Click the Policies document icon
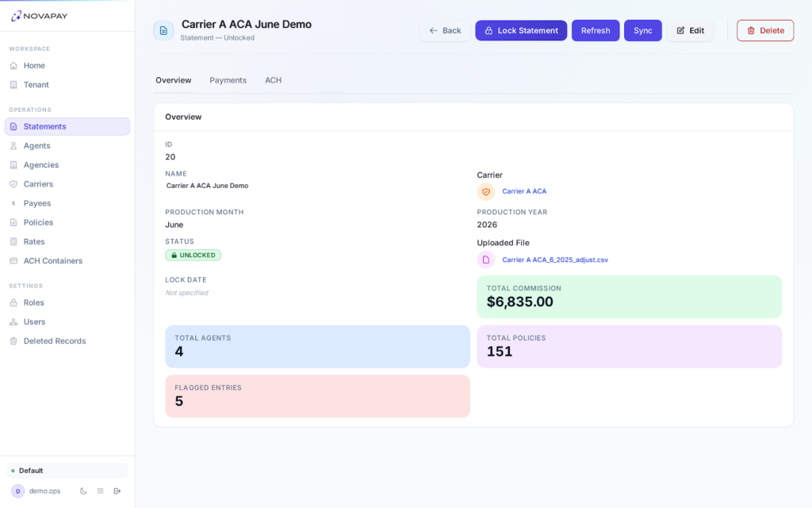Image resolution: width=812 pixels, height=508 pixels. (13, 222)
